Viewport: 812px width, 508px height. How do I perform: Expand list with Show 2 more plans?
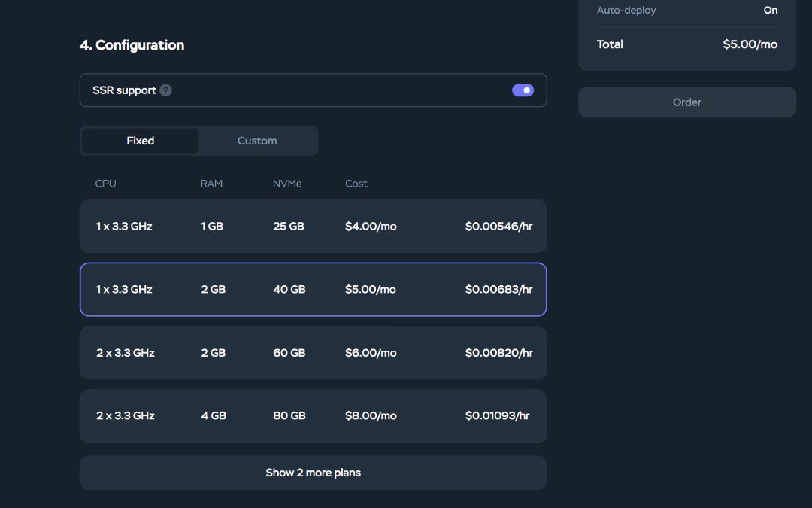tap(314, 473)
